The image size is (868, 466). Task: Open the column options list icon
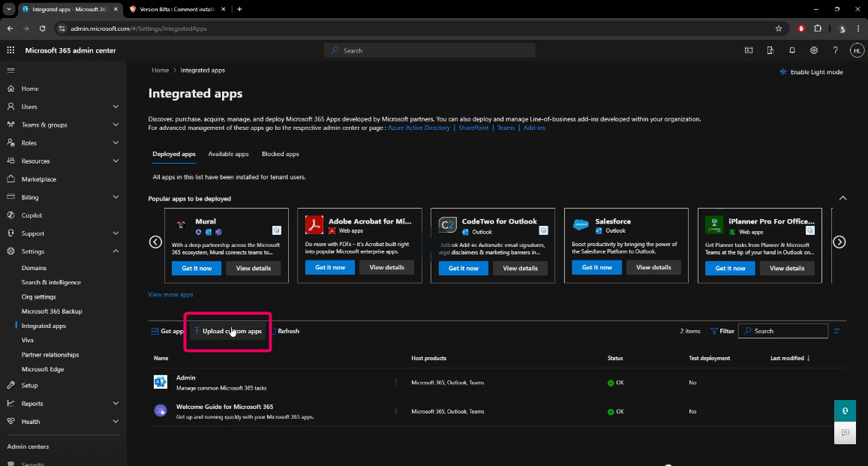click(837, 331)
